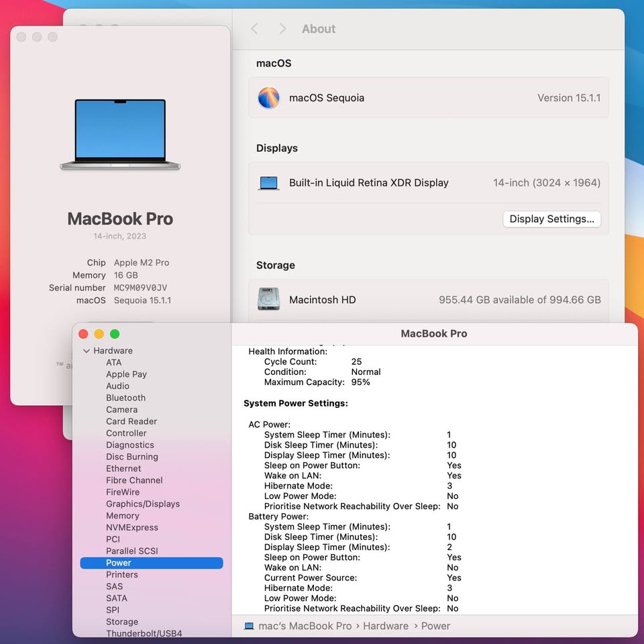Click the built-in display laptop icon
Viewport: 644px width, 644px height.
[x=268, y=183]
